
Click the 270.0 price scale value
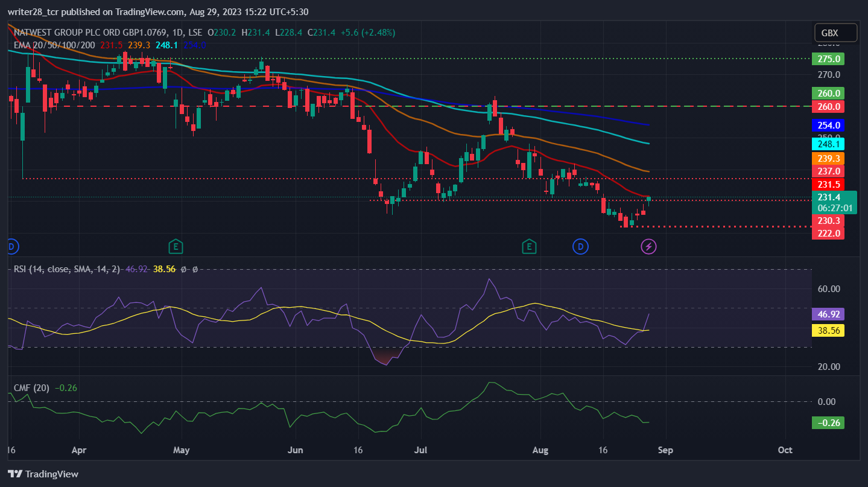pos(829,75)
